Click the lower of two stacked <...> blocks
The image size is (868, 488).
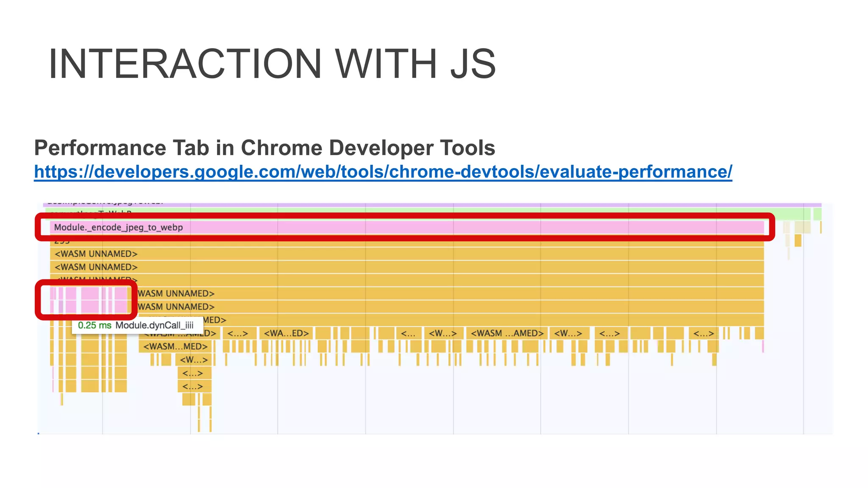click(193, 386)
